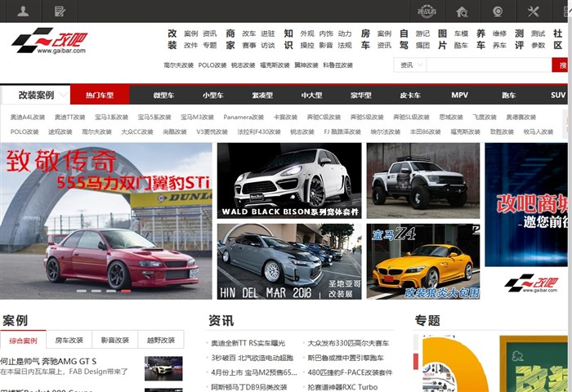Click the round badge icon in top bar
572x392 pixels.
tap(427, 11)
